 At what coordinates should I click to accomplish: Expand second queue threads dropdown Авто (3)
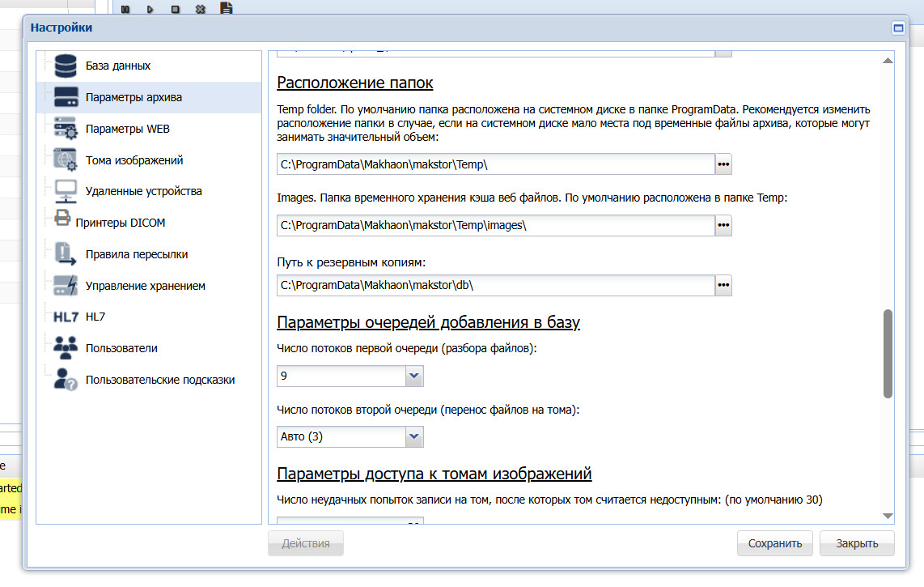(414, 436)
